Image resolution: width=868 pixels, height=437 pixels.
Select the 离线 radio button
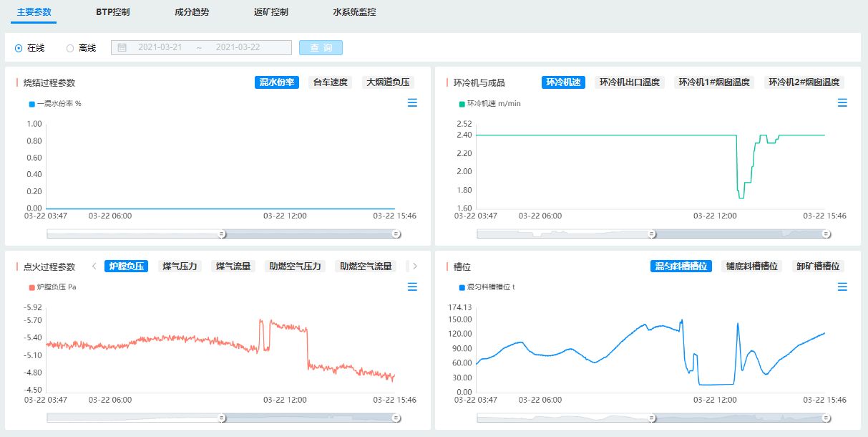[70, 48]
